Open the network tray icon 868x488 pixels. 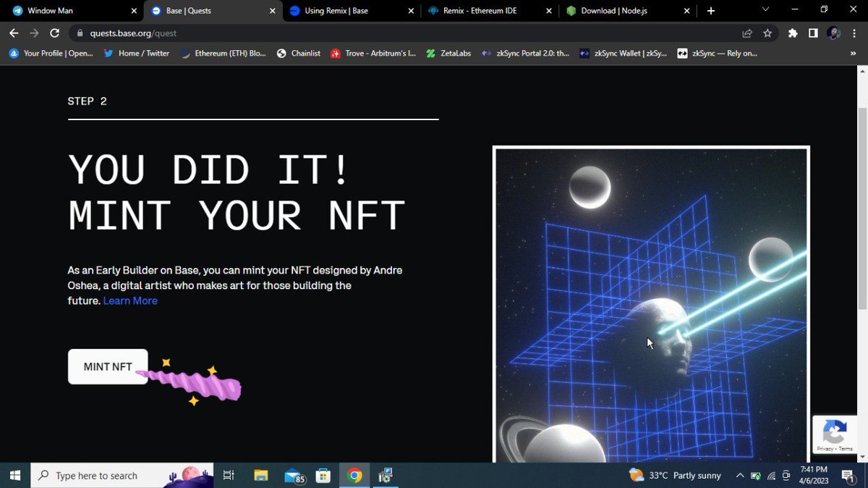pyautogui.click(x=772, y=475)
